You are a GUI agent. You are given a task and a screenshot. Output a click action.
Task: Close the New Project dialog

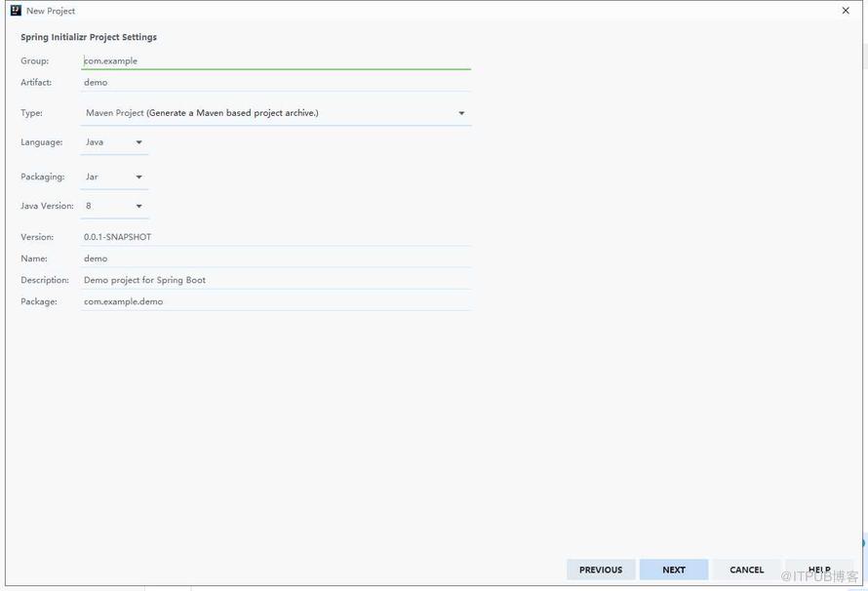846,11
